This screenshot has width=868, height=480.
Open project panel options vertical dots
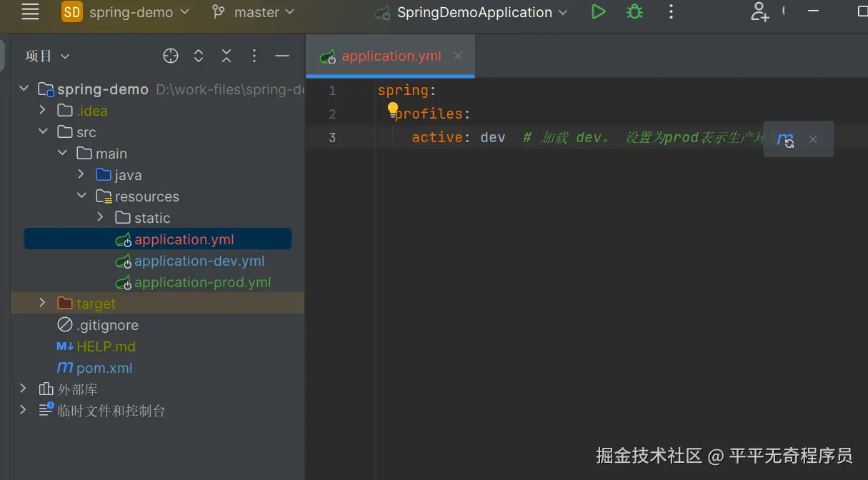(x=254, y=56)
